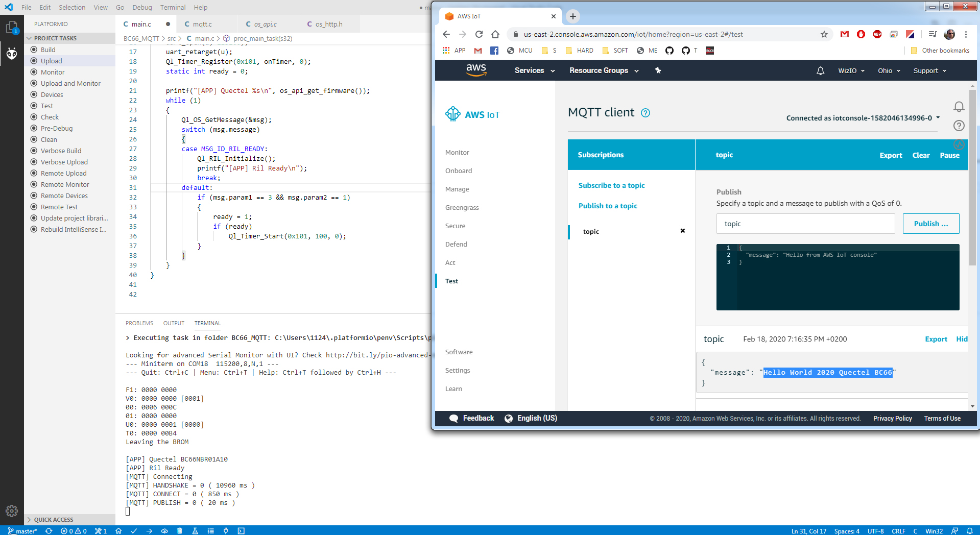Click 'Publish to a topic' link
This screenshot has width=980, height=535.
pos(608,206)
